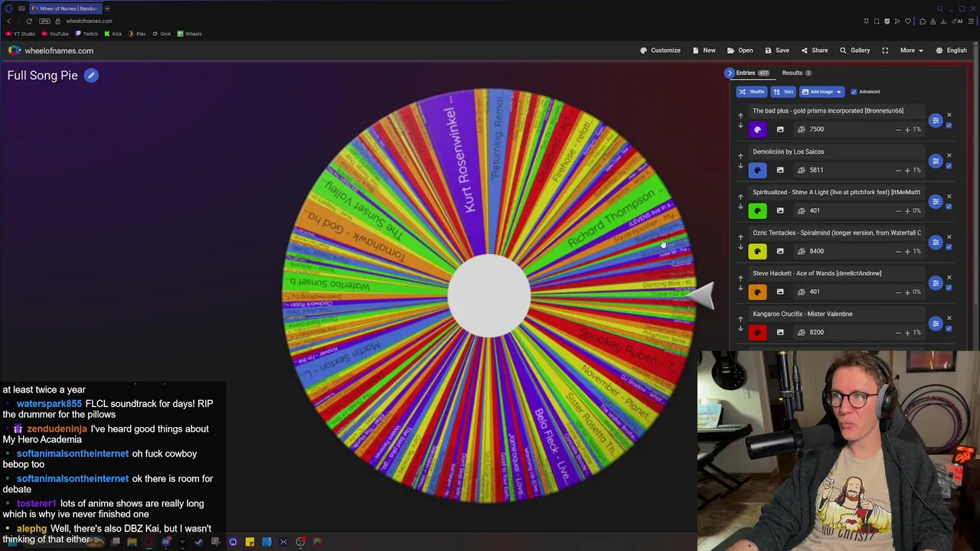Shuffle the wheel entries

[752, 92]
